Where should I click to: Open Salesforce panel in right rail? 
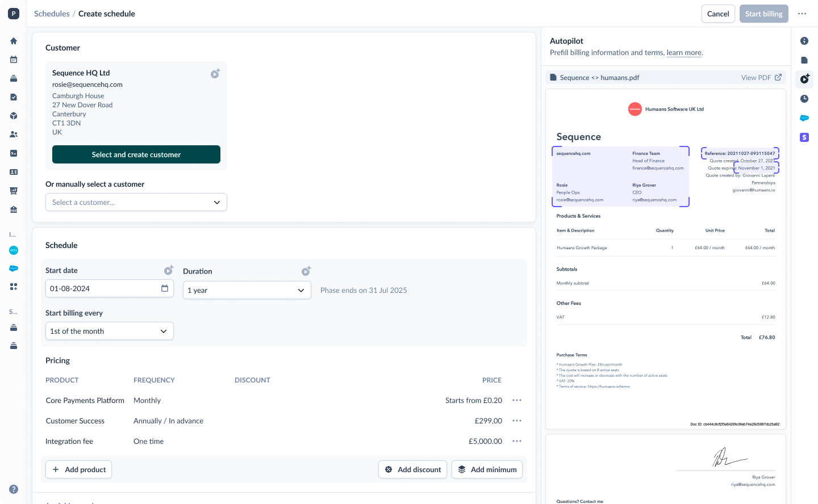pyautogui.click(x=804, y=118)
